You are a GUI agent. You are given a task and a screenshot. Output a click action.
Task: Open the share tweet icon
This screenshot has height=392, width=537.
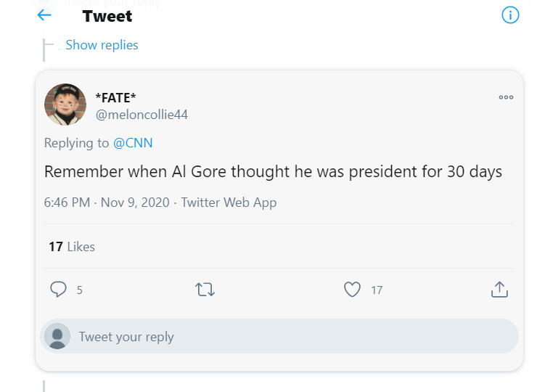(499, 290)
